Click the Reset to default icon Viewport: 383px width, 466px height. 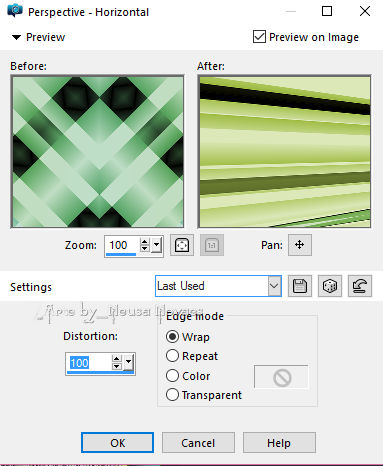point(360,286)
